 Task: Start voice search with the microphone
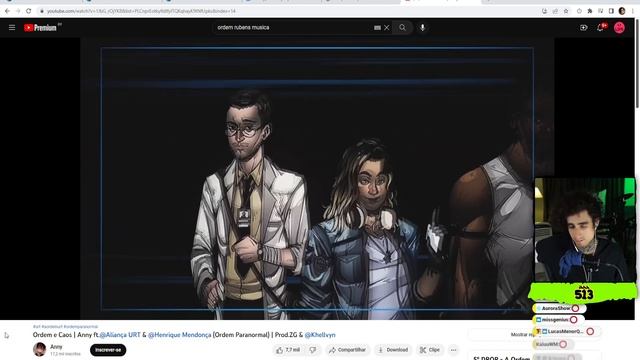[422, 28]
